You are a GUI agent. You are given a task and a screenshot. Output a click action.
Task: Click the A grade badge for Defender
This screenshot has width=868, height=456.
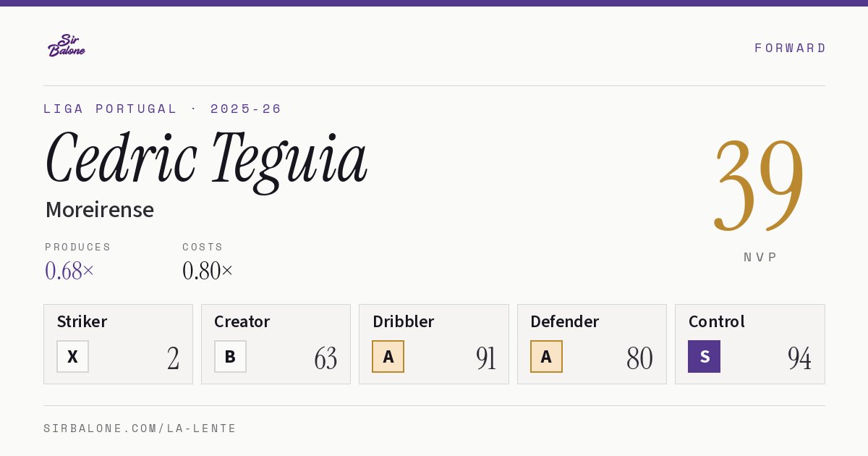click(x=546, y=357)
